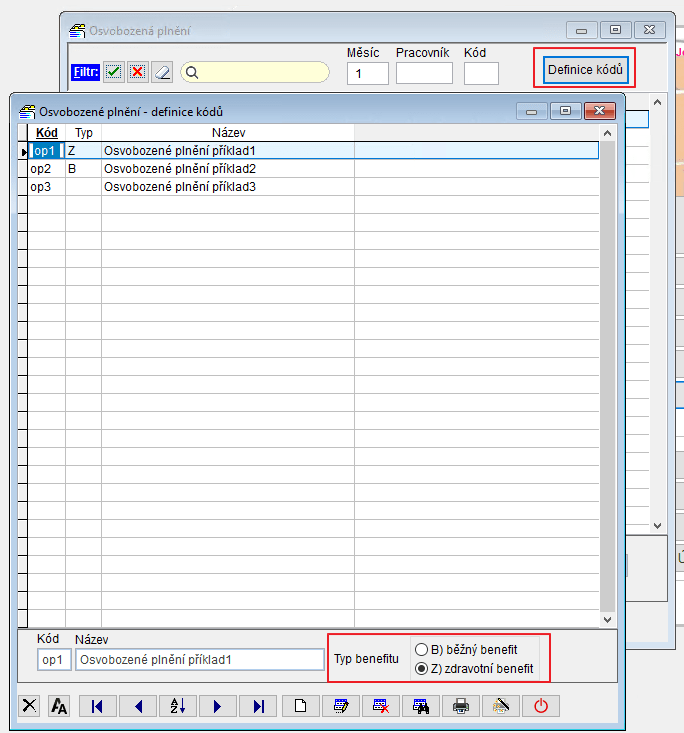Print the code definitions list
684x733 pixels.
click(x=461, y=705)
